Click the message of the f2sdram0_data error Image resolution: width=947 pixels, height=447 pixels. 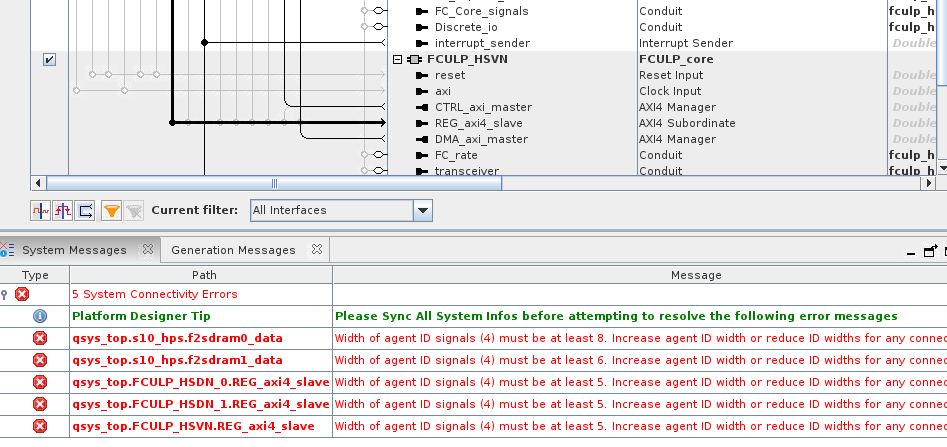point(640,338)
